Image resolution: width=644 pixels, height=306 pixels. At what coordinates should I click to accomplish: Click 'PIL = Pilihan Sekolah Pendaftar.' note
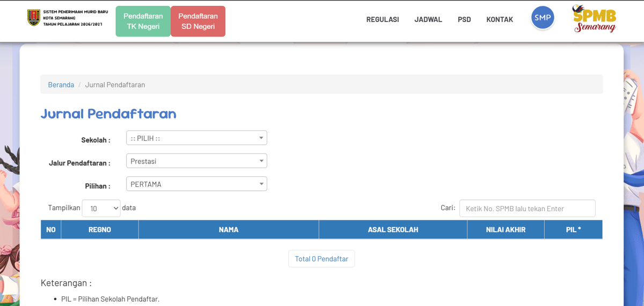(110, 299)
